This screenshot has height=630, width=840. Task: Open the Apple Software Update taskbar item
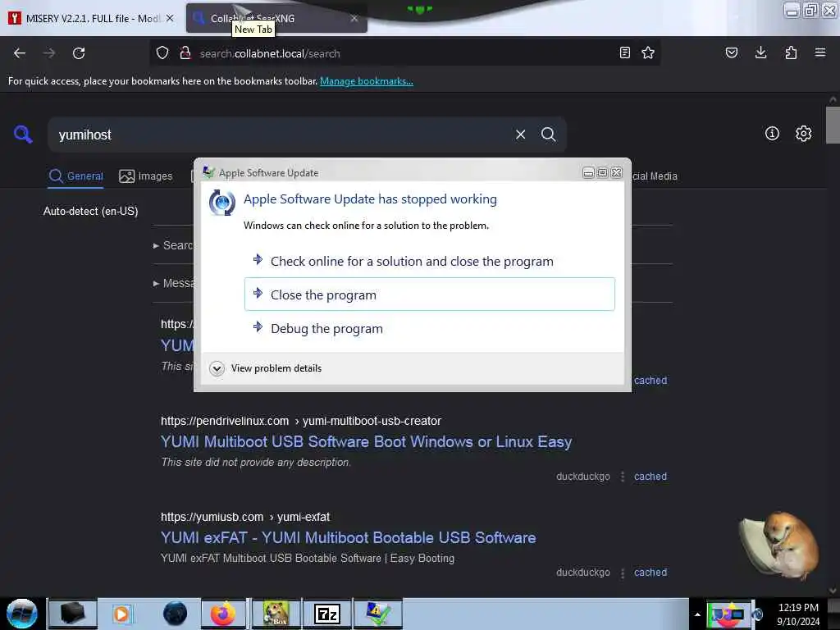(x=377, y=614)
